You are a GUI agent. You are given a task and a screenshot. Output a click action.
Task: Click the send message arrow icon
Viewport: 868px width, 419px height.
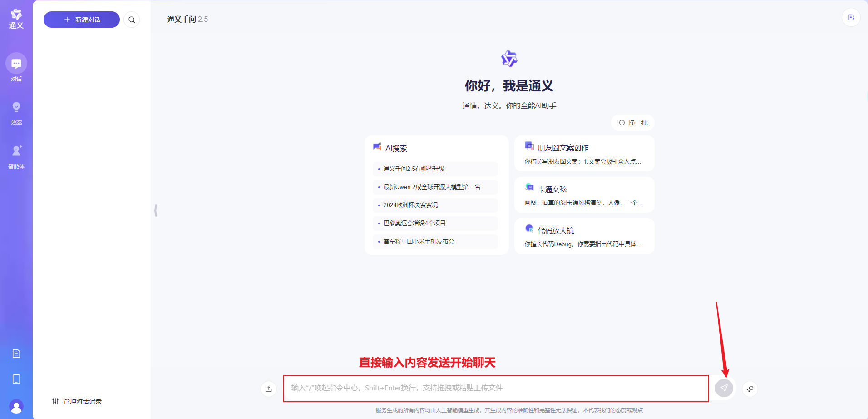(724, 388)
